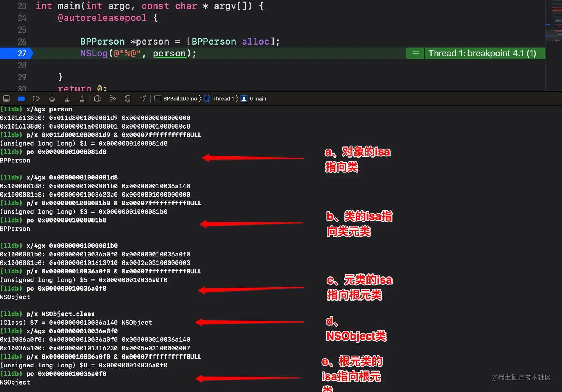Click the issue list icon beside breakpoint annotation
The image size is (562, 392).
[416, 54]
